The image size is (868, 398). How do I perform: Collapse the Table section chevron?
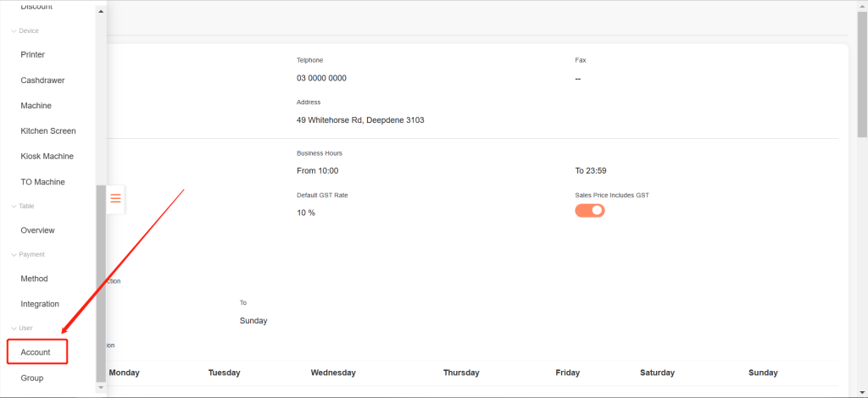(14, 207)
